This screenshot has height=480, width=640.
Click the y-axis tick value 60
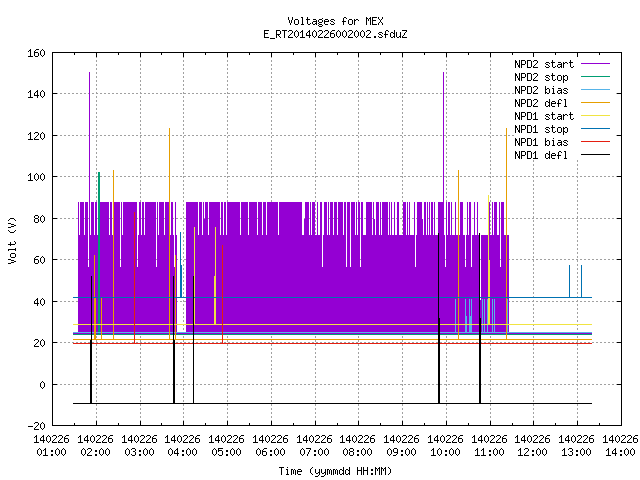[39, 260]
